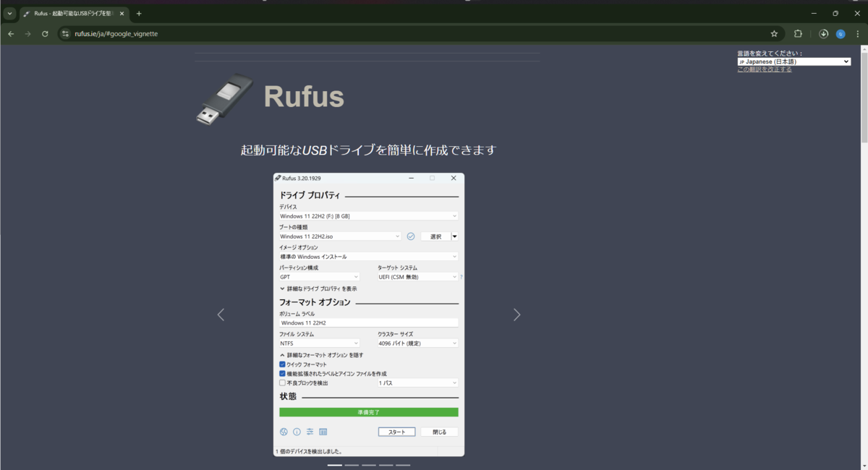This screenshot has width=868, height=470.
Task: Show the previous carousel slide arrow
Action: [221, 315]
